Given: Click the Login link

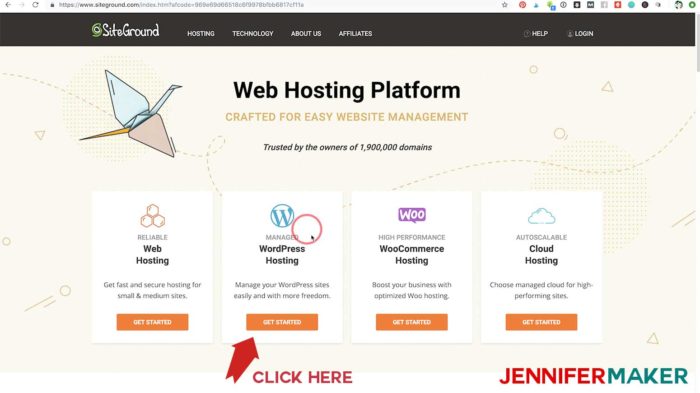Looking at the screenshot, I should (580, 33).
